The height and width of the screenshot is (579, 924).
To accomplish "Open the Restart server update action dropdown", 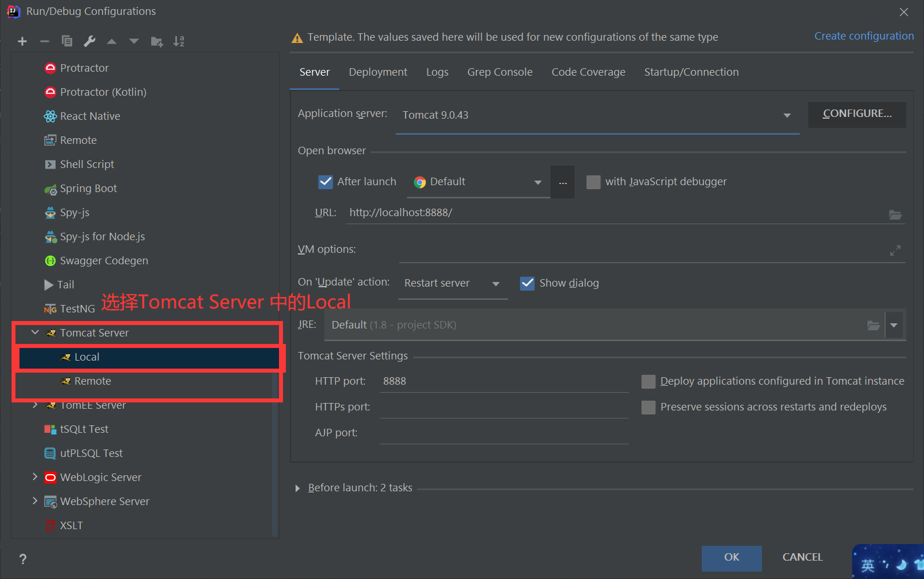I will tap(453, 283).
